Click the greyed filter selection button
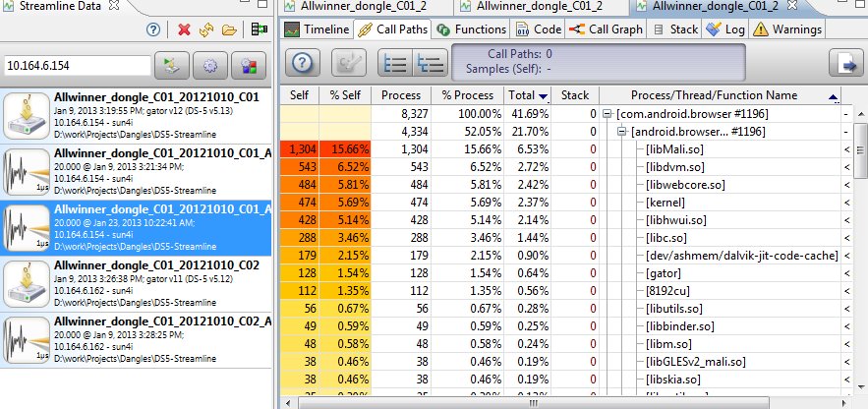 point(349,63)
